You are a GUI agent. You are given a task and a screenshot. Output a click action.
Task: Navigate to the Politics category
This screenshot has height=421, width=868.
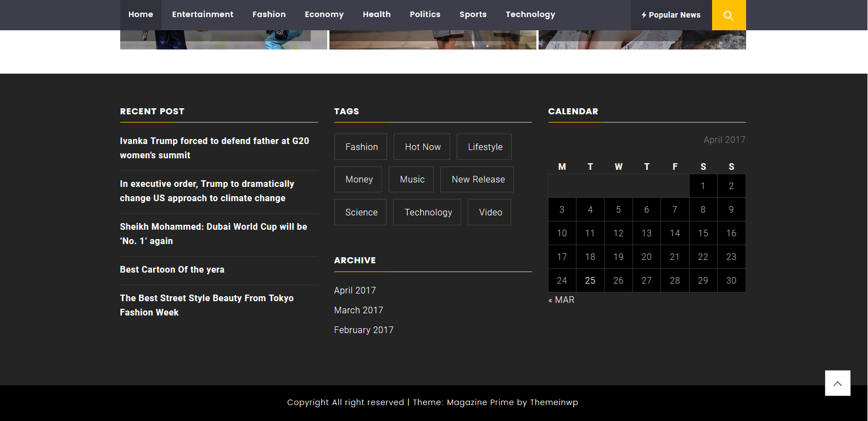[425, 14]
